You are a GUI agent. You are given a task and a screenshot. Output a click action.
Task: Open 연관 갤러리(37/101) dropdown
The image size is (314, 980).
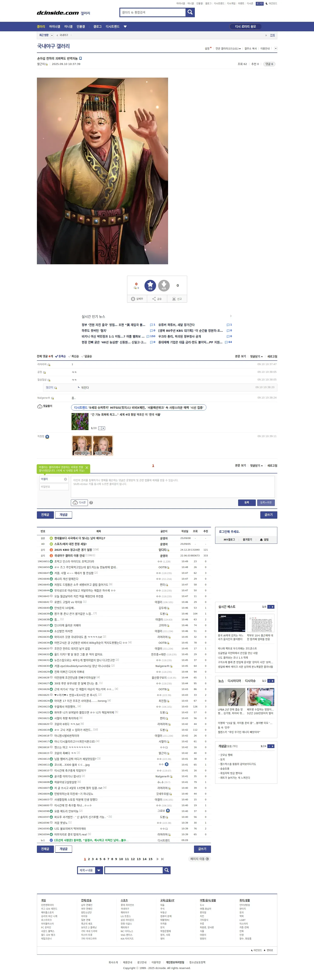click(228, 49)
